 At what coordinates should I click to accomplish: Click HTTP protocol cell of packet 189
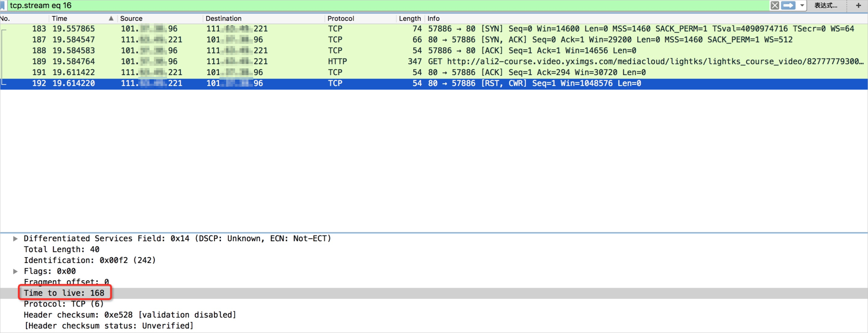coord(337,62)
